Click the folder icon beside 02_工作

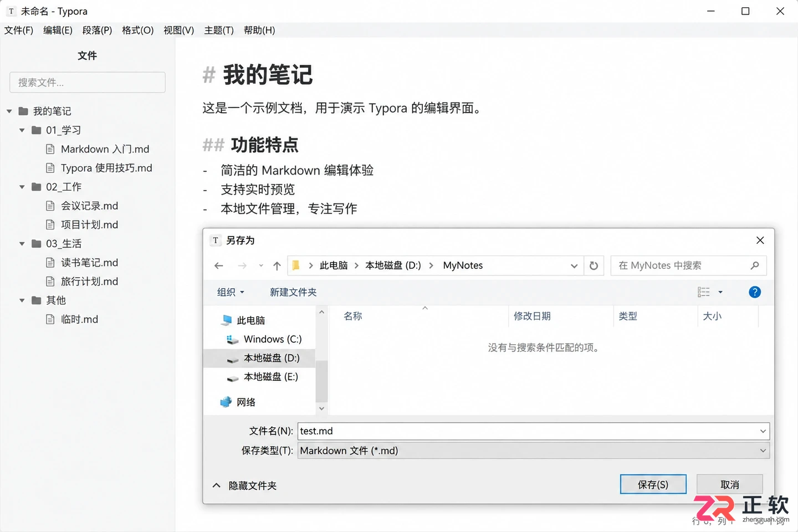pyautogui.click(x=37, y=187)
